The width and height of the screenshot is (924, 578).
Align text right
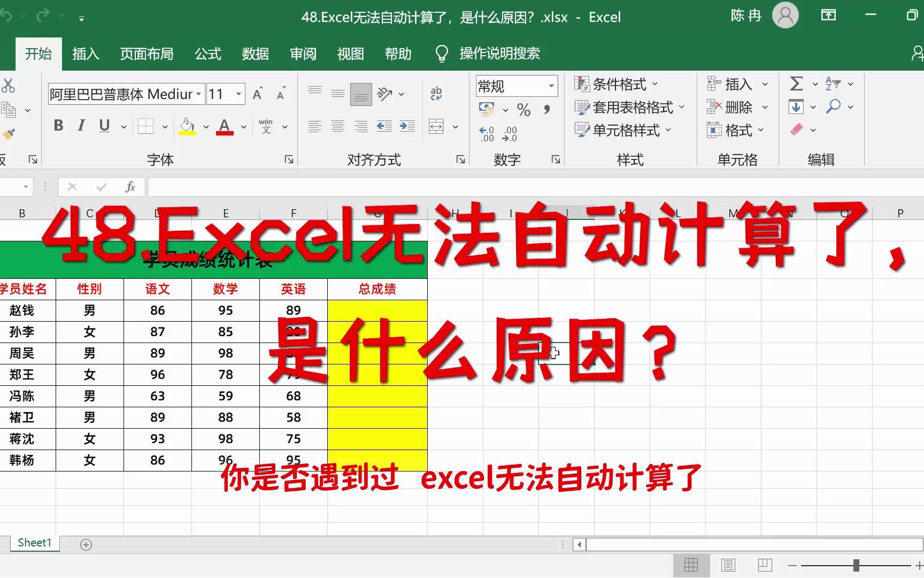[361, 126]
